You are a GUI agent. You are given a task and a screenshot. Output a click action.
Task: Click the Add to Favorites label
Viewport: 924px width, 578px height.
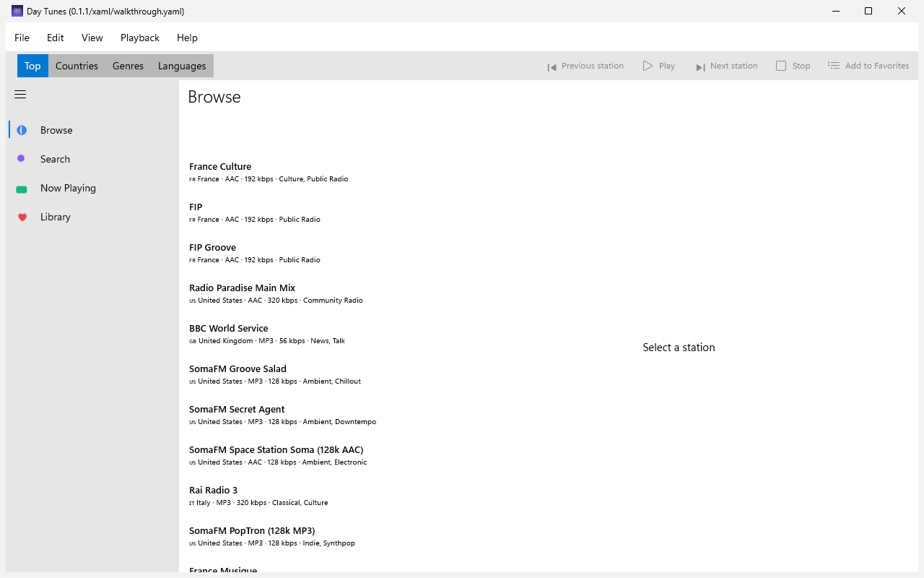(877, 66)
